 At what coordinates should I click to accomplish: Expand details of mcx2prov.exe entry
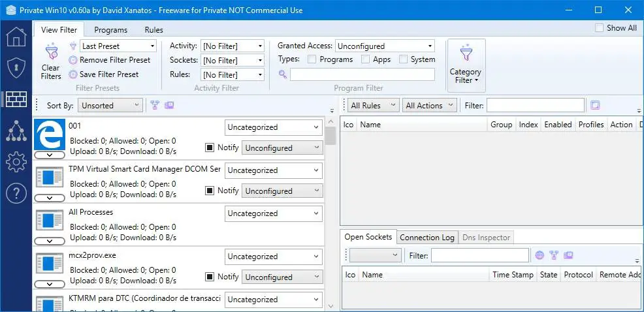(x=49, y=284)
